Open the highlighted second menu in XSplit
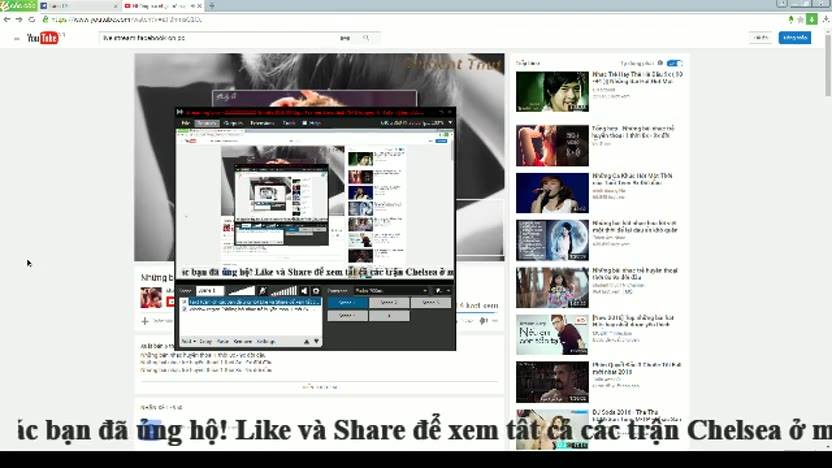The image size is (832, 468). [x=207, y=123]
